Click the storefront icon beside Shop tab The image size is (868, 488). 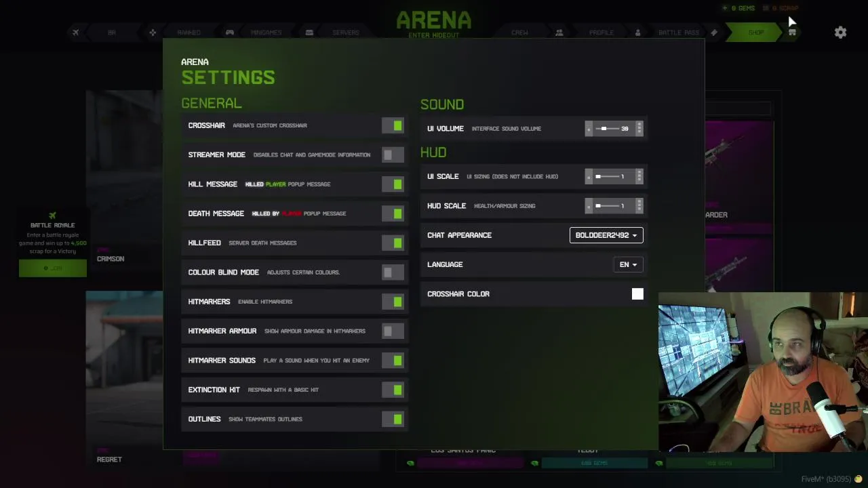click(792, 33)
